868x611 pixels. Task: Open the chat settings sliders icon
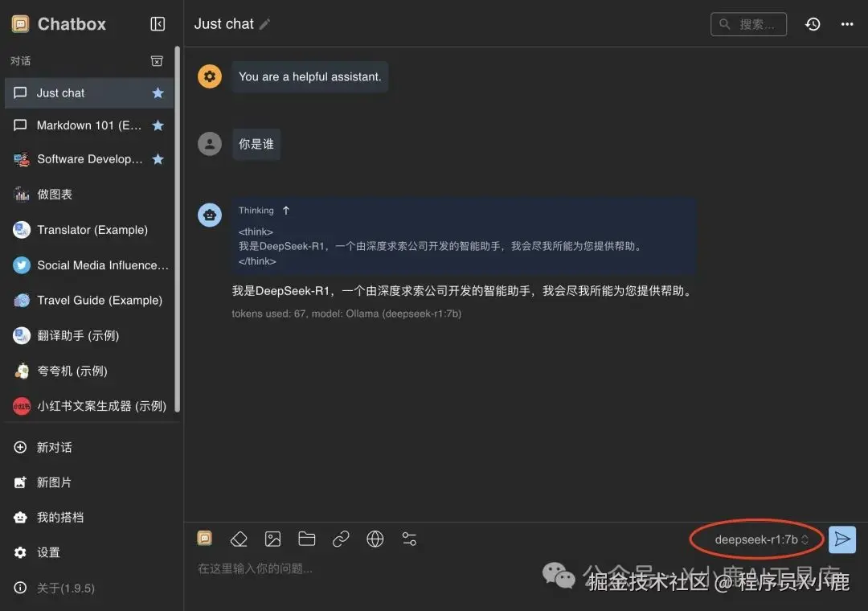tap(409, 539)
